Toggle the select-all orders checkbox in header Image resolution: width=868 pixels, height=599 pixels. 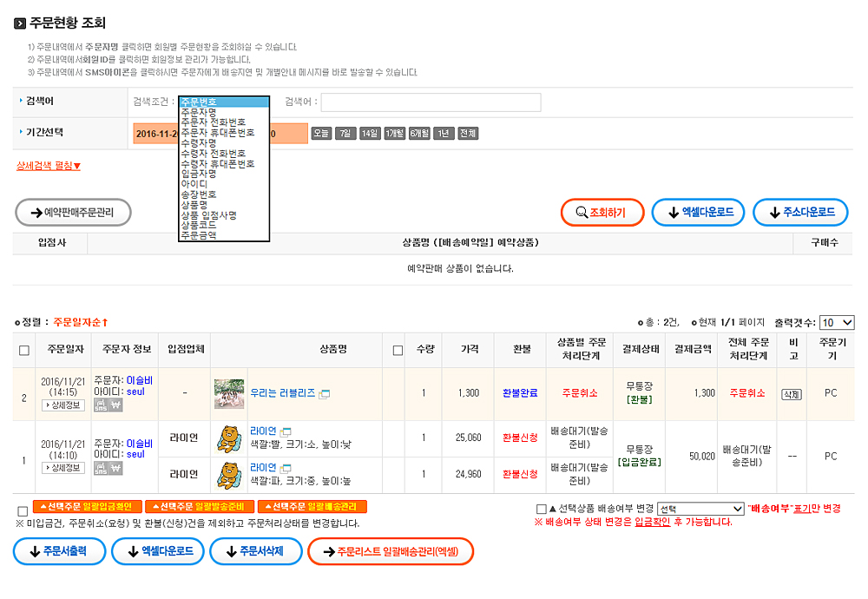[x=24, y=350]
